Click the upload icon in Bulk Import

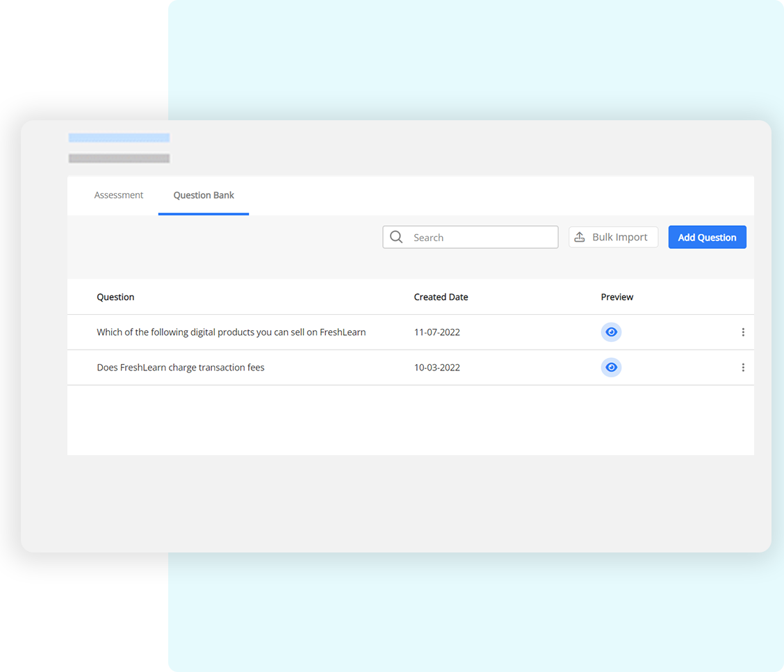click(x=580, y=237)
